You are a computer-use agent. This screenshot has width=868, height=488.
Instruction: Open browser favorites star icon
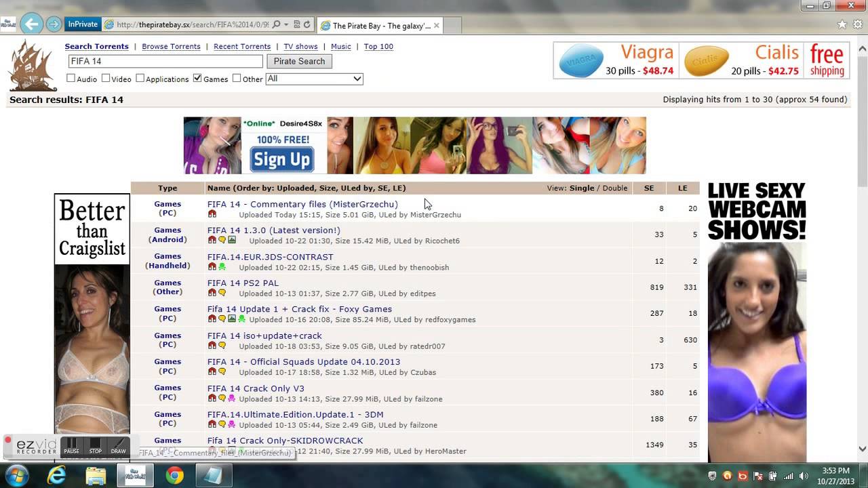click(842, 24)
